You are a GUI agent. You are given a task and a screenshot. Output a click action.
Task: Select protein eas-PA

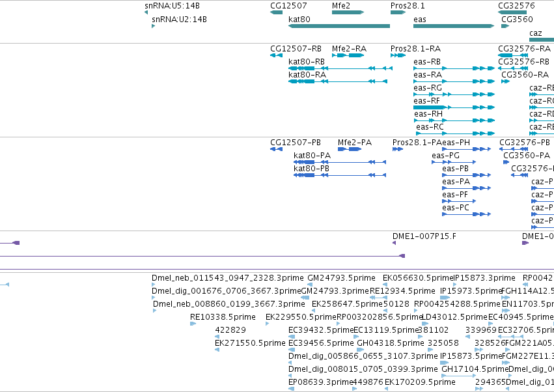tap(466, 188)
